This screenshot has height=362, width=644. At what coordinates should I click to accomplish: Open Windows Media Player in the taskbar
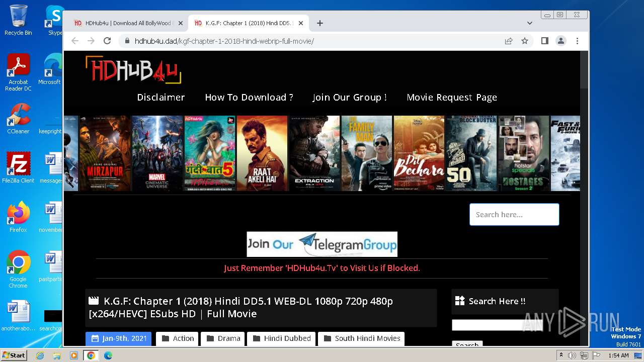[74, 355]
